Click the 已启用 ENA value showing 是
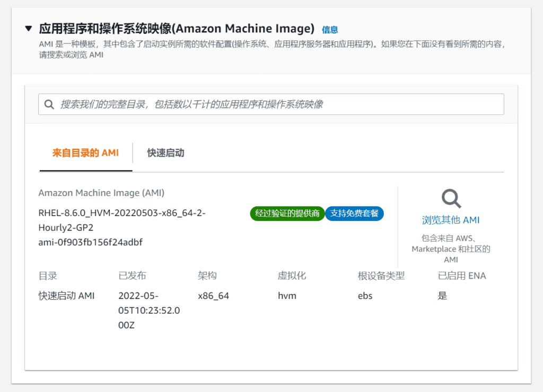543x392 pixels. (443, 296)
